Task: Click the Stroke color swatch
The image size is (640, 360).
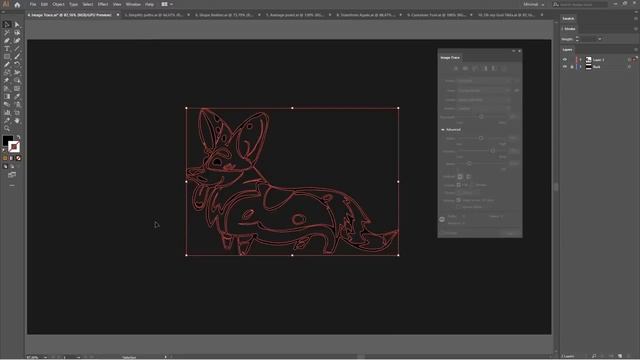Action: click(14, 147)
